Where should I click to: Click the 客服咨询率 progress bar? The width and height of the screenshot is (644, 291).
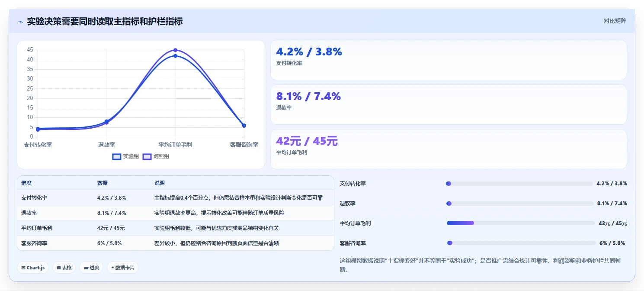(x=521, y=243)
